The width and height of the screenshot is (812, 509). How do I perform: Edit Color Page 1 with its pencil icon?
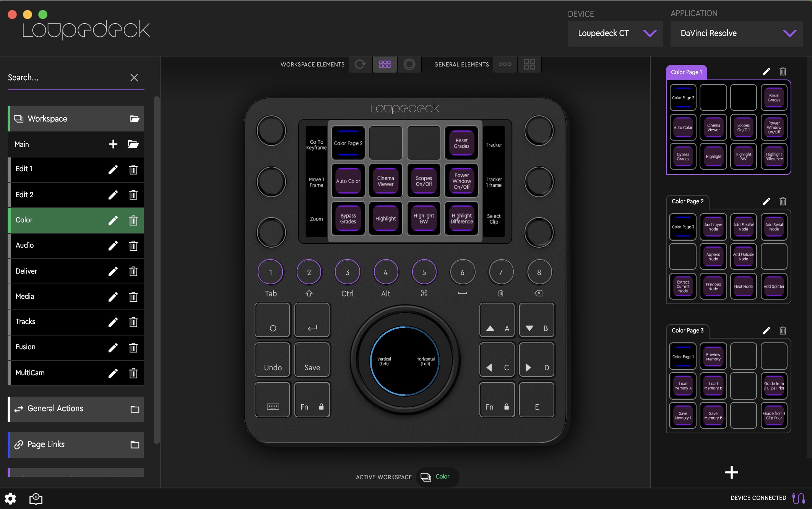[x=766, y=71]
